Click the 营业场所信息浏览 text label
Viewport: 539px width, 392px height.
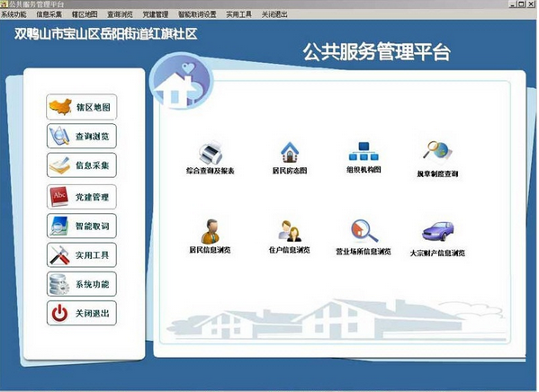364,252
